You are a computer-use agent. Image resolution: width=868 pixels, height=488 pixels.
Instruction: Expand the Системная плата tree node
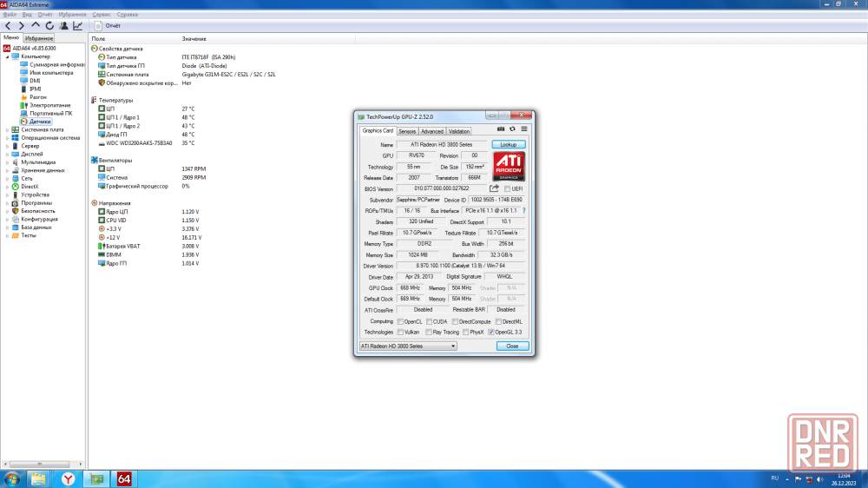click(7, 129)
